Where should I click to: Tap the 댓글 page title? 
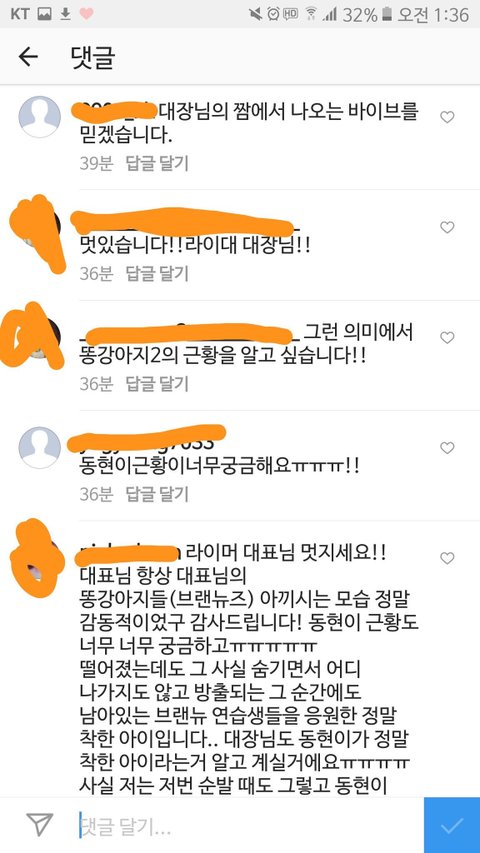93,57
